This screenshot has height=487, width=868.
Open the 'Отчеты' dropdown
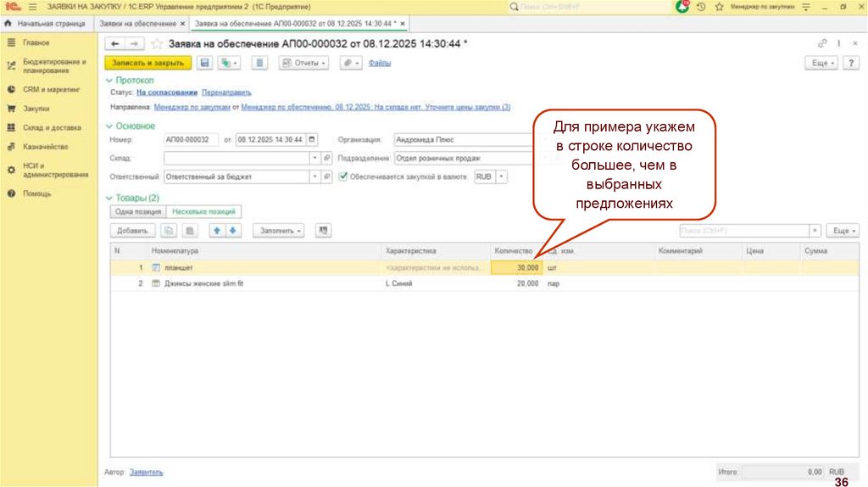[x=304, y=63]
